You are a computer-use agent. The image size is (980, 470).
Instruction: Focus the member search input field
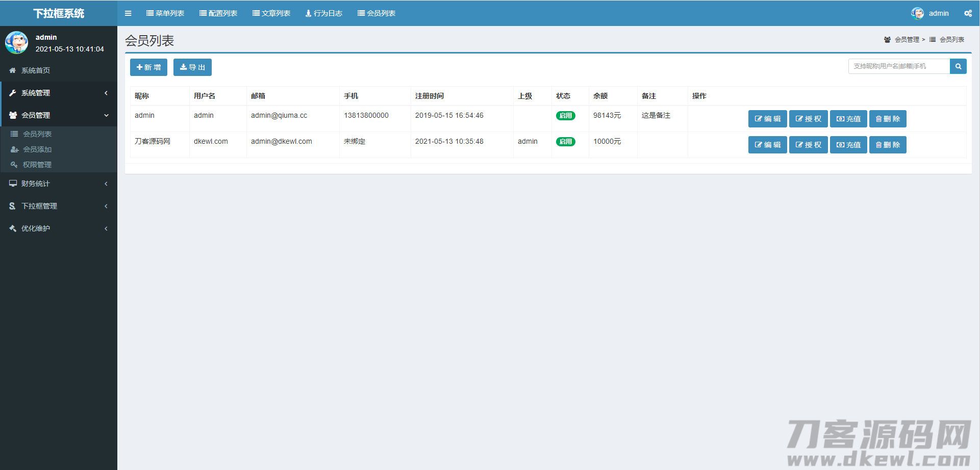[x=899, y=66]
